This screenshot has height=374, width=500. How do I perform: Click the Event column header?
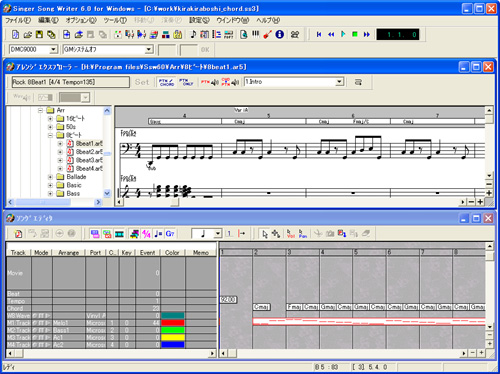pos(148,253)
